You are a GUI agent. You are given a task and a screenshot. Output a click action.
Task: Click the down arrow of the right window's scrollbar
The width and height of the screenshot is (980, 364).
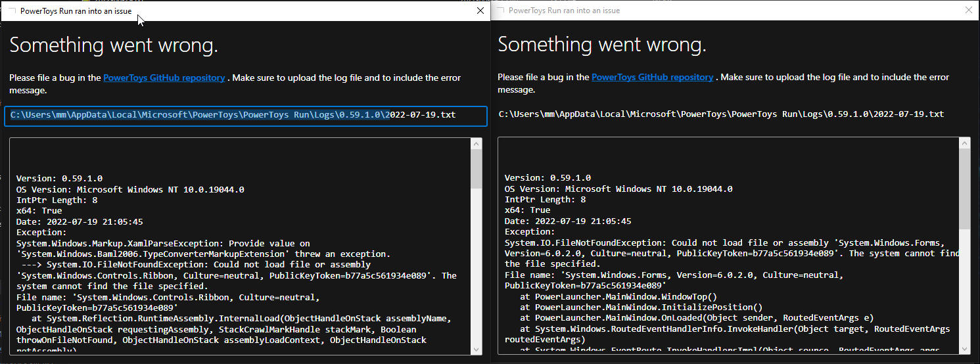964,349
